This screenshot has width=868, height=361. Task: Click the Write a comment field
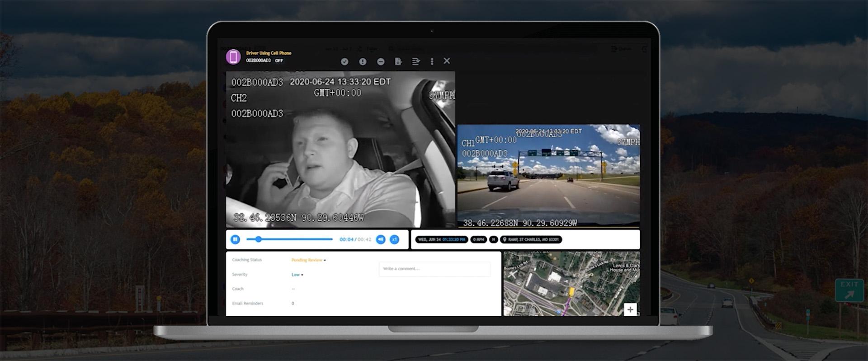coord(434,269)
